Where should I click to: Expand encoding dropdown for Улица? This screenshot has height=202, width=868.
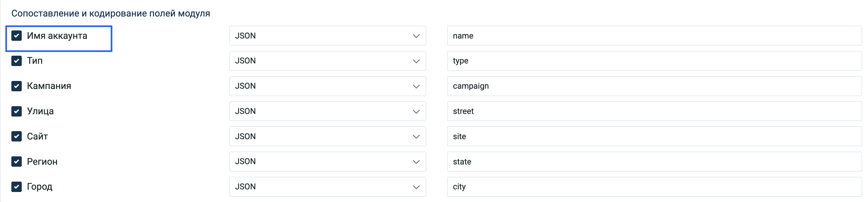point(327,111)
